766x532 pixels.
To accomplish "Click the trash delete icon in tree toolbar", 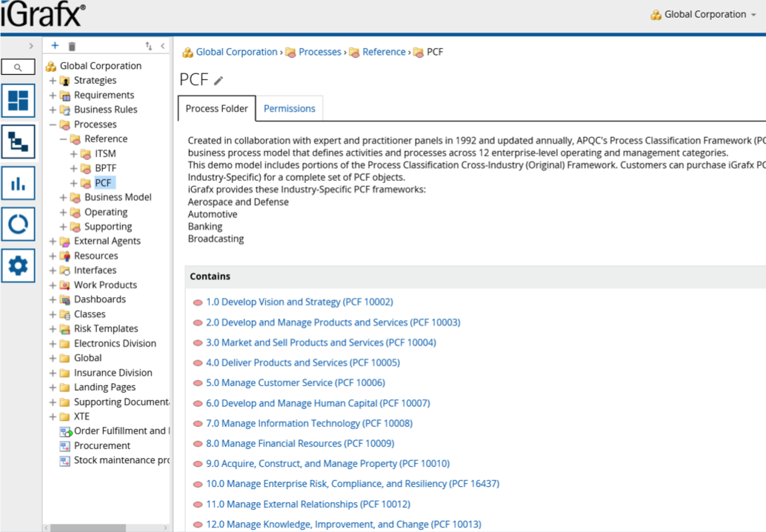I will pyautogui.click(x=72, y=47).
